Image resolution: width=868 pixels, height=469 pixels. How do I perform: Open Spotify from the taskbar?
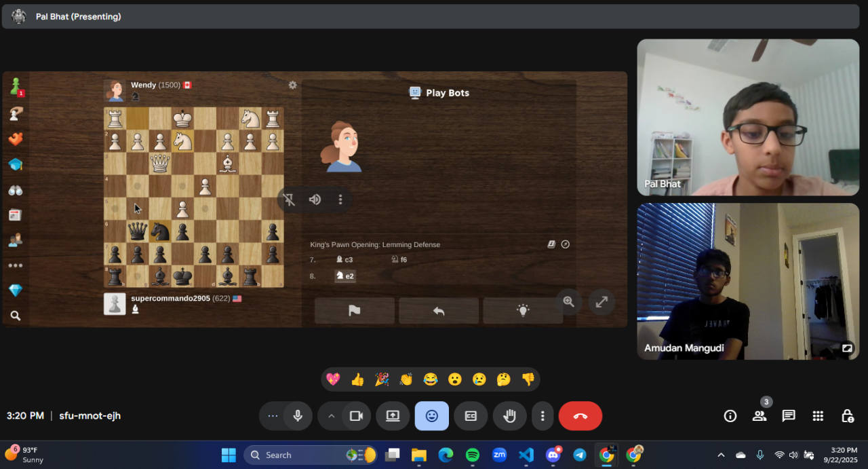(473, 455)
